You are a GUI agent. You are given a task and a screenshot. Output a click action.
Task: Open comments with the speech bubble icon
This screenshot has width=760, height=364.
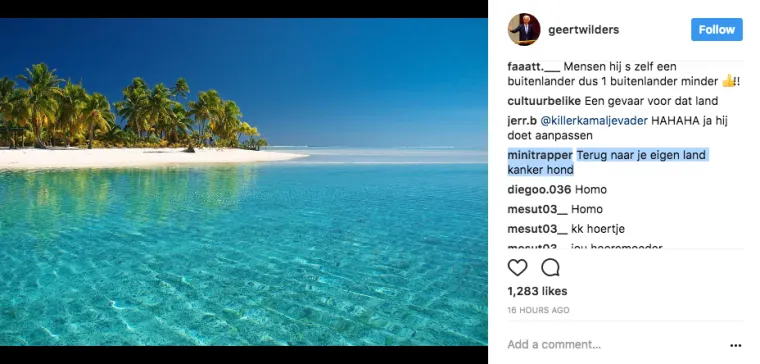pyautogui.click(x=550, y=268)
